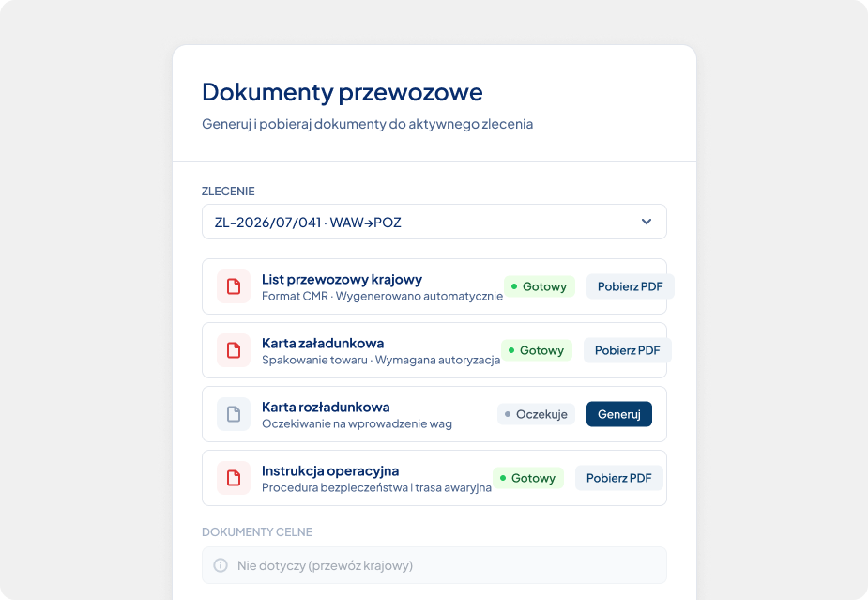This screenshot has width=868, height=600.
Task: Click the red PDF icon for List przewozowy krajowy
Action: point(234,286)
